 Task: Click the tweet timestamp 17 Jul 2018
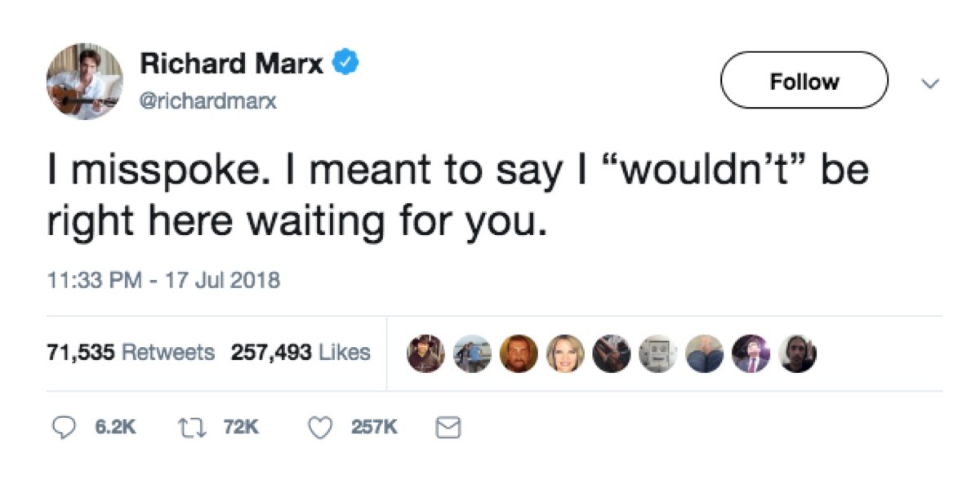click(161, 280)
